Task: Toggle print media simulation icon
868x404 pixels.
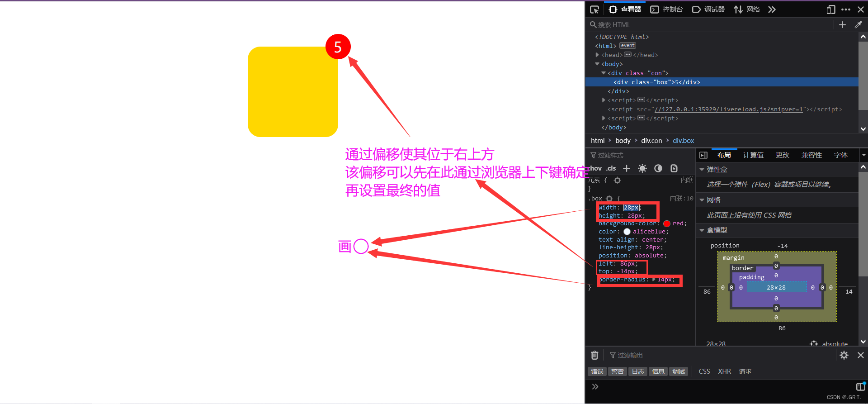Action: [x=674, y=168]
